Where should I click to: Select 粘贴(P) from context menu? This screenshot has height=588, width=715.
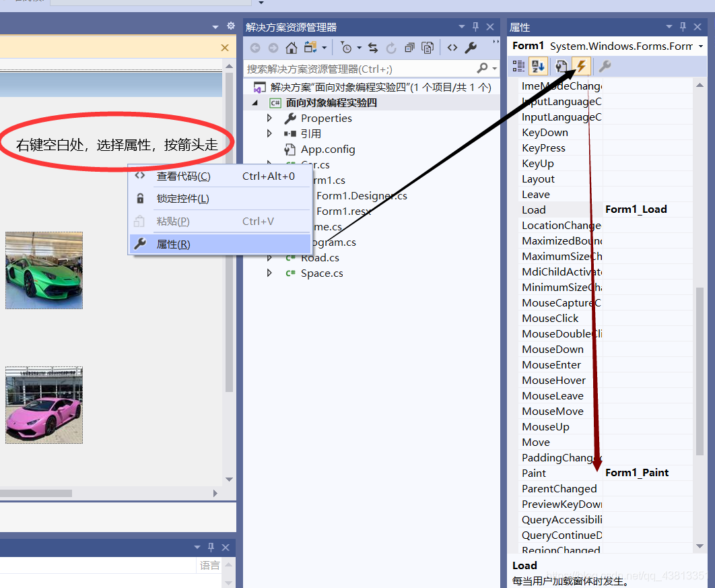(x=221, y=221)
